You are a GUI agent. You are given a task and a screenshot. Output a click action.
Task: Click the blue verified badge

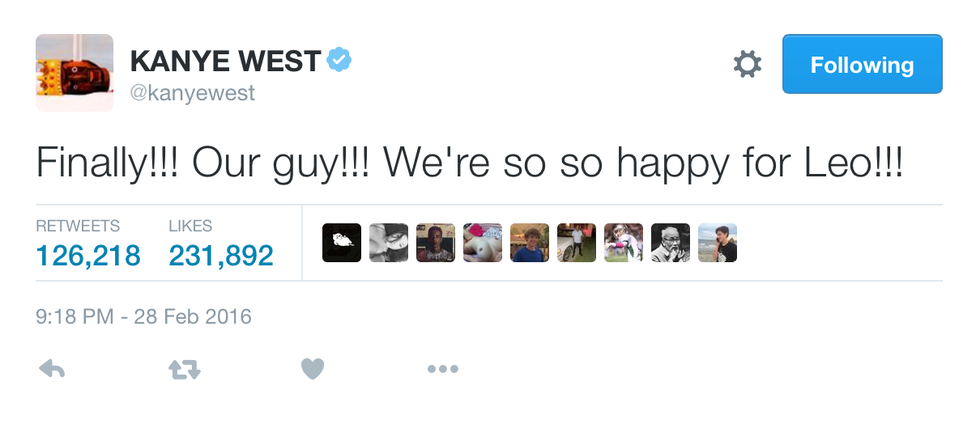(x=340, y=60)
